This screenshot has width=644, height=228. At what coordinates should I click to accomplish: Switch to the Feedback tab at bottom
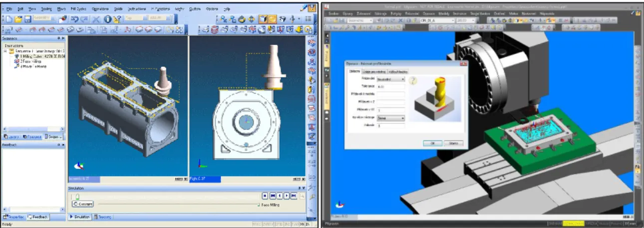(38, 217)
